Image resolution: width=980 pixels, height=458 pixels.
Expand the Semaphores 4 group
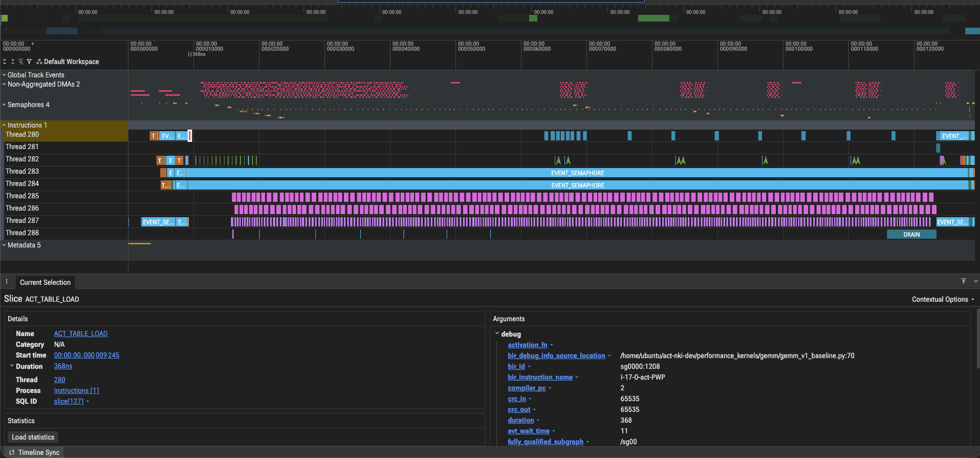(x=4, y=105)
